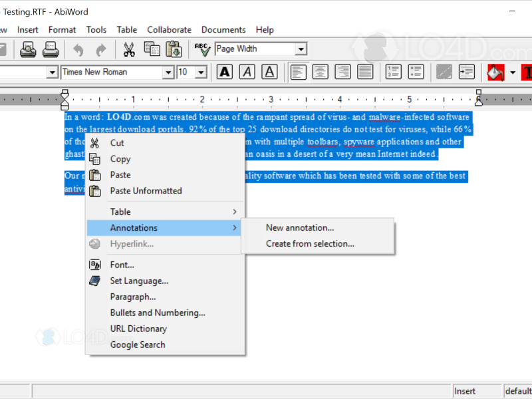Copy using the toolbar copy icon
The width and height of the screenshot is (532, 399).
pyautogui.click(x=152, y=49)
